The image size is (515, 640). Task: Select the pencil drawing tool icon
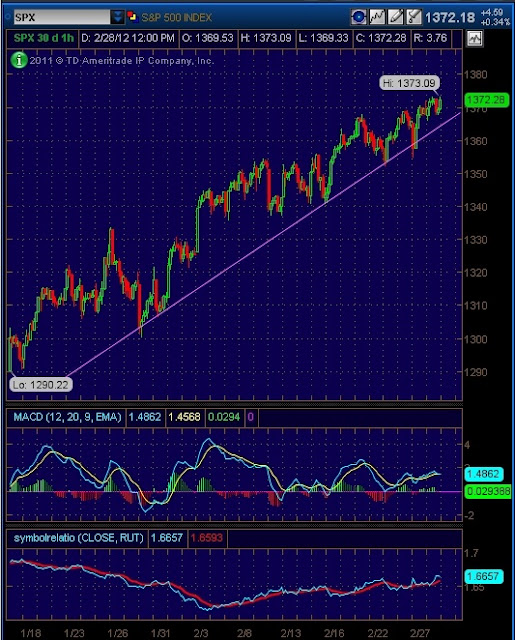tap(395, 17)
